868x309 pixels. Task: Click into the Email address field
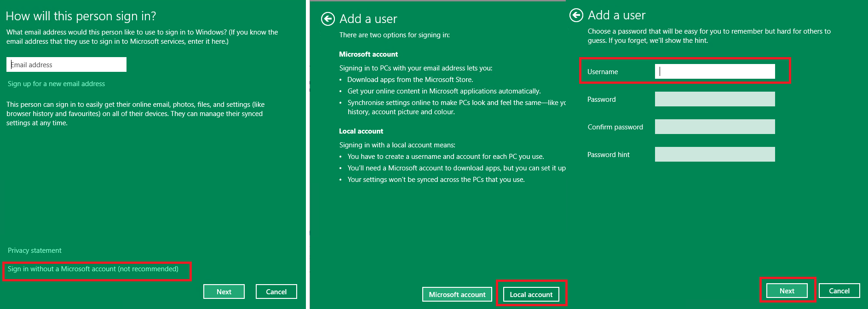(x=66, y=64)
